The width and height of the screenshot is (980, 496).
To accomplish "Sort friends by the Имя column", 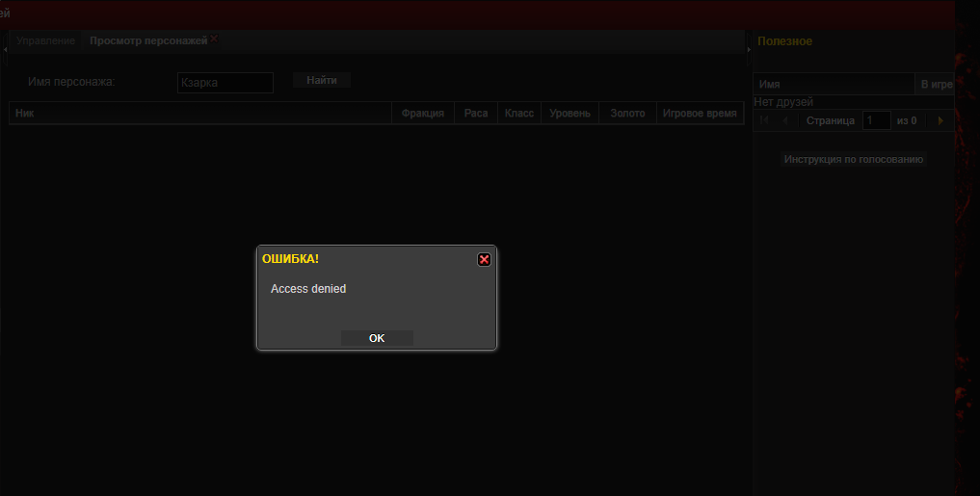I will pos(834,85).
